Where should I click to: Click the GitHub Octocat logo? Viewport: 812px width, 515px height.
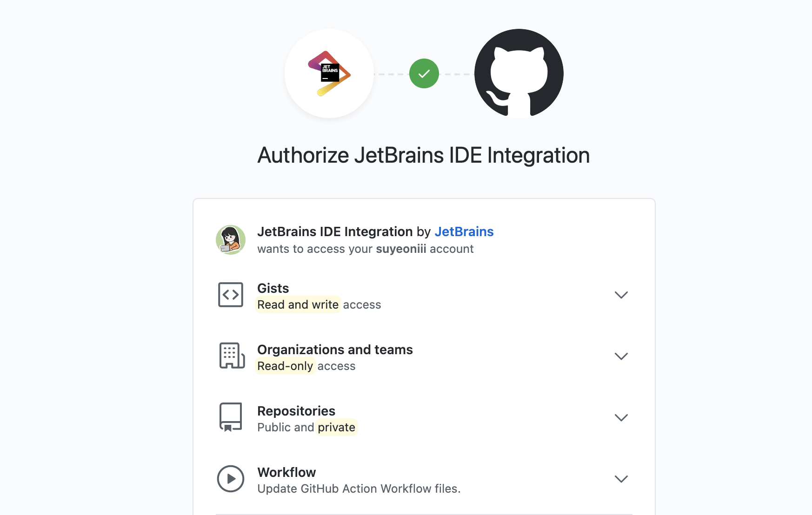[x=519, y=73]
